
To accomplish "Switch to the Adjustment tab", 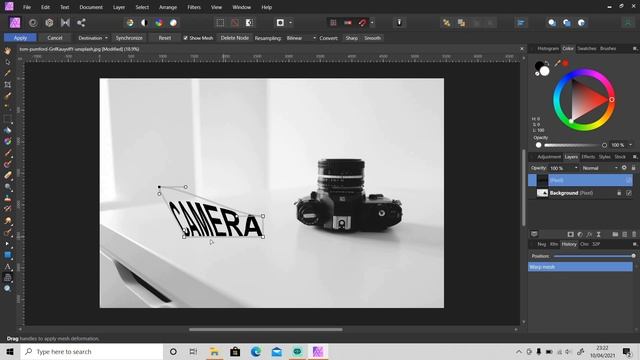I will [549, 157].
